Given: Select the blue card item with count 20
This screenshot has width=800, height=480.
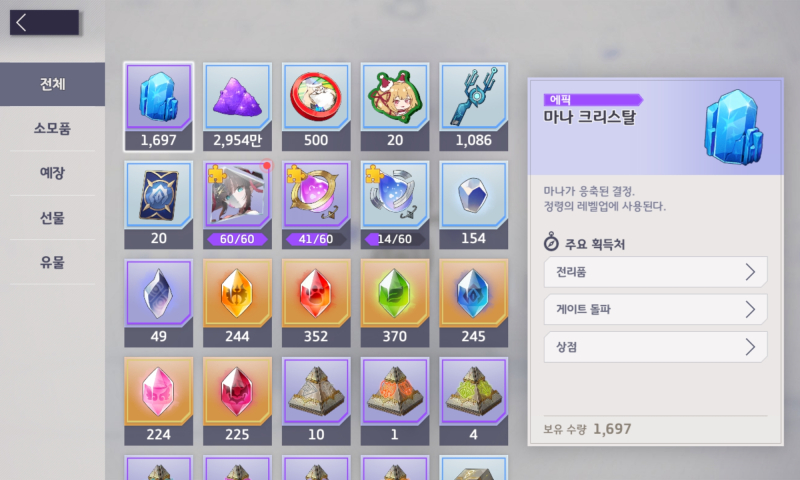Looking at the screenshot, I should [x=159, y=205].
